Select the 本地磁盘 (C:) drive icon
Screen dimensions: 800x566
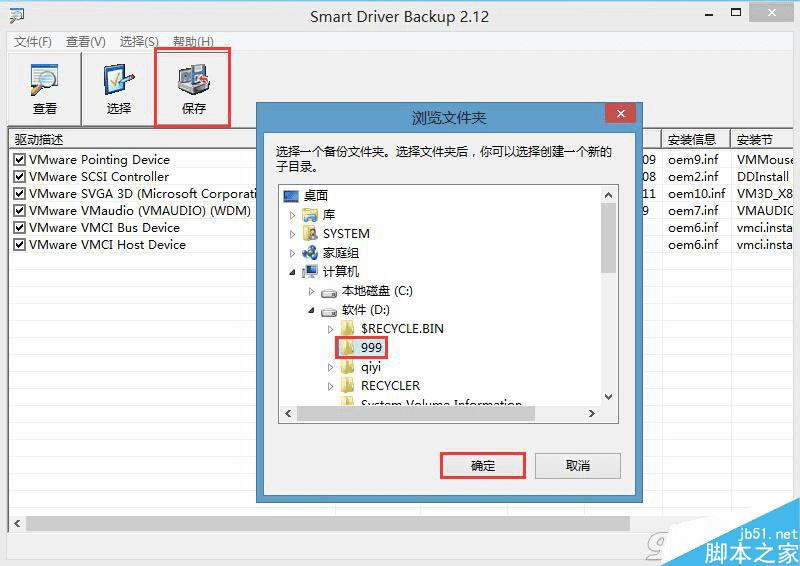[x=329, y=292]
